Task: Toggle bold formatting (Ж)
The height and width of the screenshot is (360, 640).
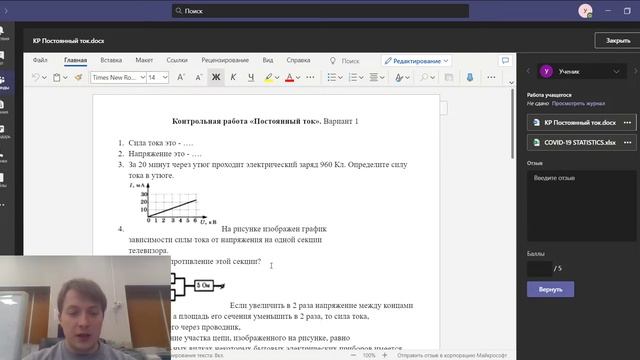Action: click(216, 77)
